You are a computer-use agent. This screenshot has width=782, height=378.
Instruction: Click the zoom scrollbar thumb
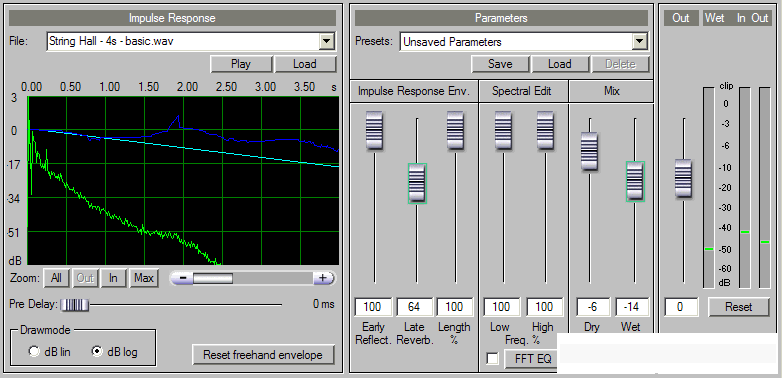(x=213, y=278)
